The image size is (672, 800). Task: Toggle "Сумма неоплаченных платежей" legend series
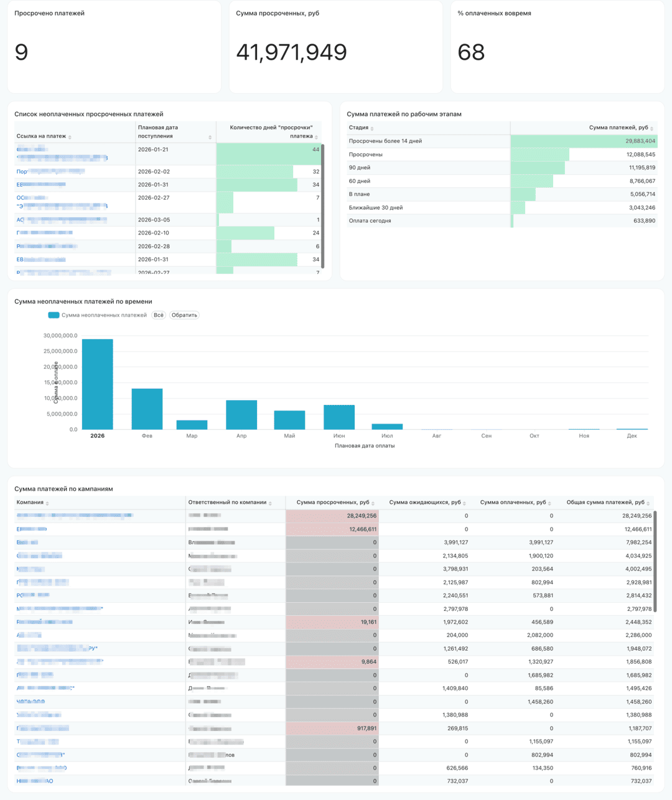coord(103,315)
